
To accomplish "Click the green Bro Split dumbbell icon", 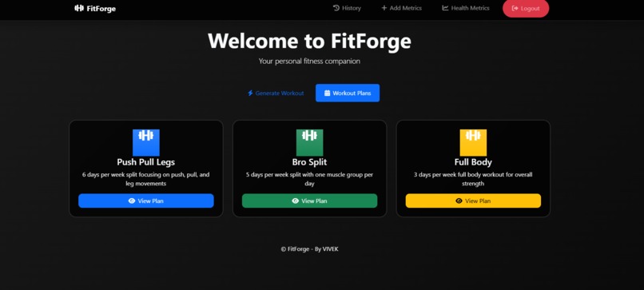I will pos(310,142).
